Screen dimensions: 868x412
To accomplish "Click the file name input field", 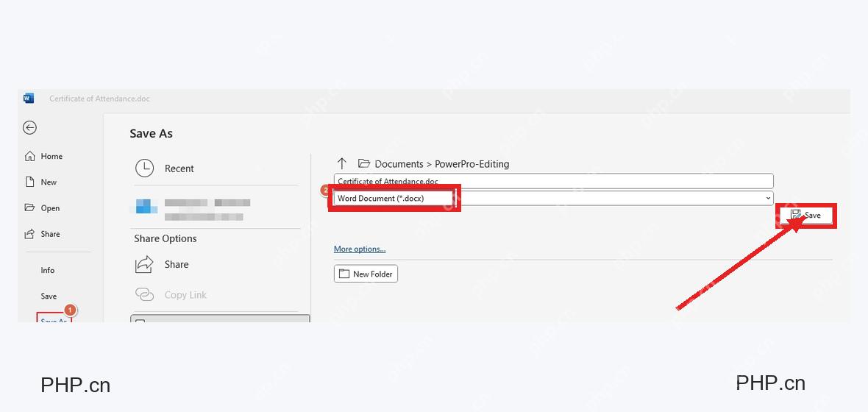I will (x=554, y=181).
